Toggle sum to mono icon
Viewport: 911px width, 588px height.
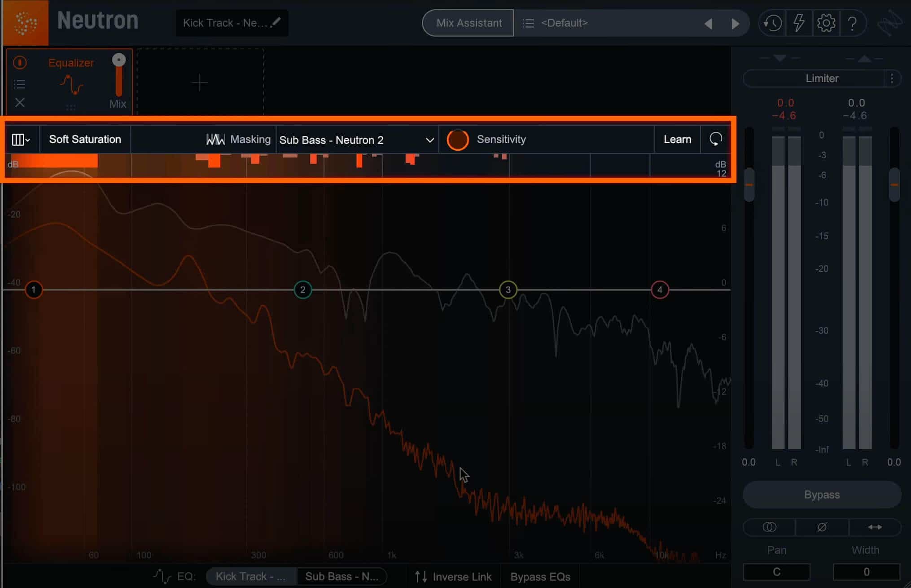[769, 527]
